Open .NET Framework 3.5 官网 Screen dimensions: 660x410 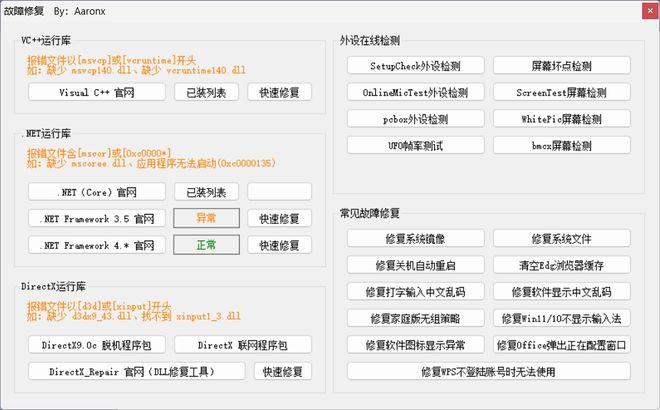coord(97,218)
